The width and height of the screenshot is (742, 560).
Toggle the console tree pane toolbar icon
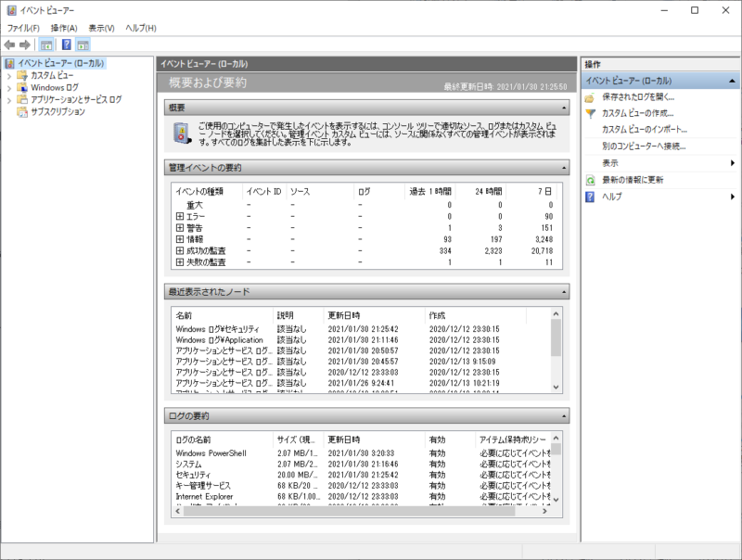(45, 45)
